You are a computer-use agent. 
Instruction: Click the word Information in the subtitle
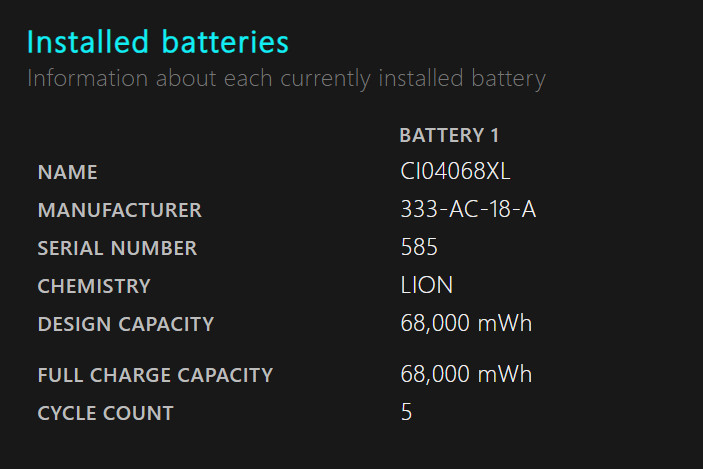pyautogui.click(x=87, y=78)
